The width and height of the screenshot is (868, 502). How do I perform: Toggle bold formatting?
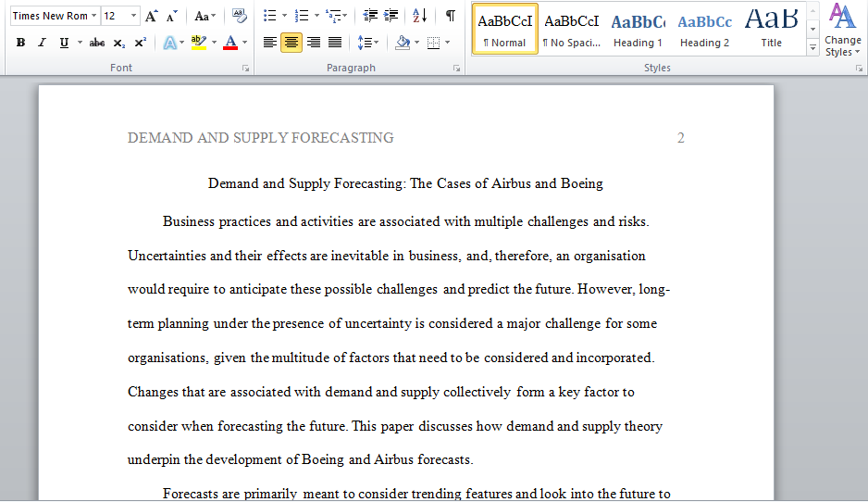tap(20, 43)
